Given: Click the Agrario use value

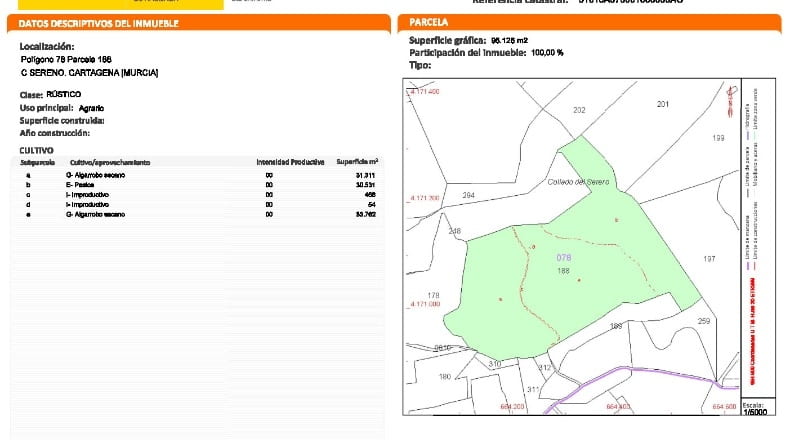Looking at the screenshot, I should [x=91, y=108].
